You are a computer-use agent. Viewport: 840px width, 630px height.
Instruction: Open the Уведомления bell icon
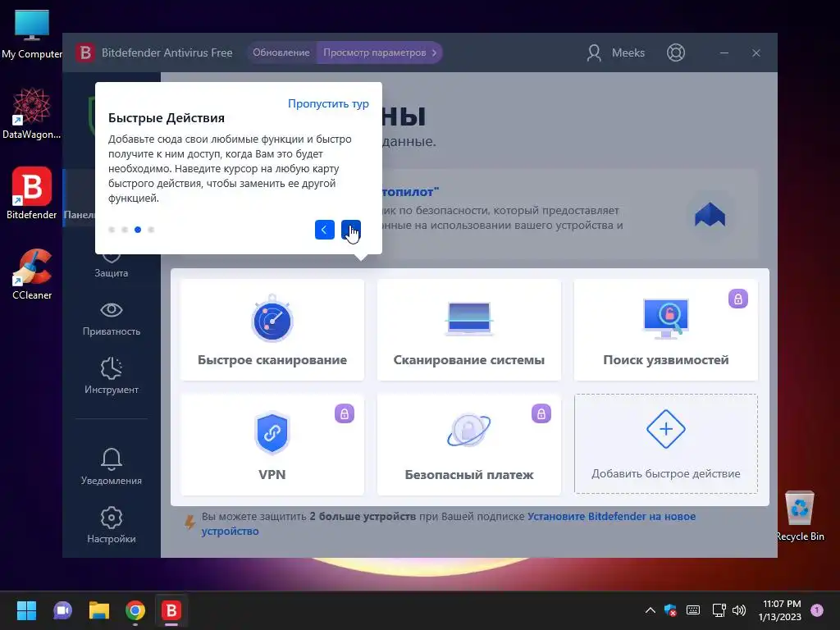pyautogui.click(x=112, y=459)
